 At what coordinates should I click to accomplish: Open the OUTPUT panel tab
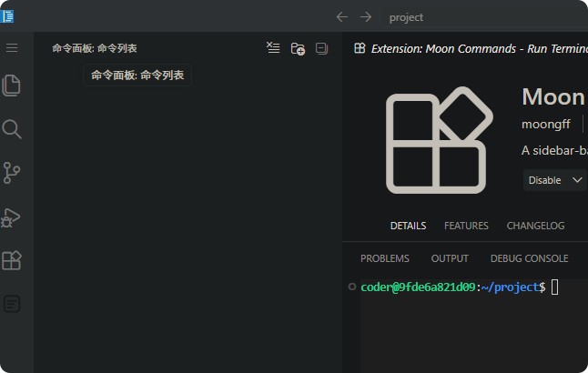coord(450,258)
